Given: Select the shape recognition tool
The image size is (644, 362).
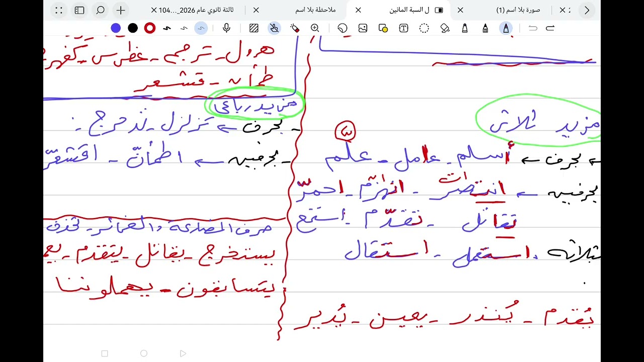Looking at the screenshot, I should click(x=343, y=28).
